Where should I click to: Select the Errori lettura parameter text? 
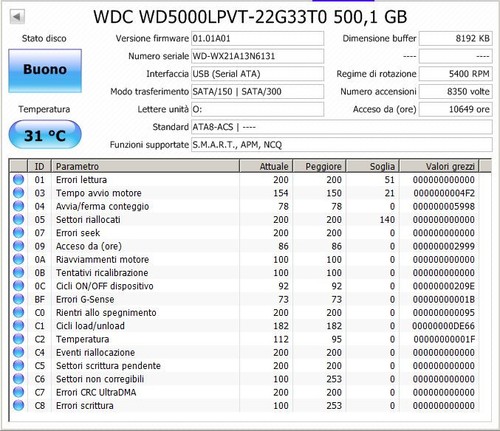pyautogui.click(x=81, y=180)
